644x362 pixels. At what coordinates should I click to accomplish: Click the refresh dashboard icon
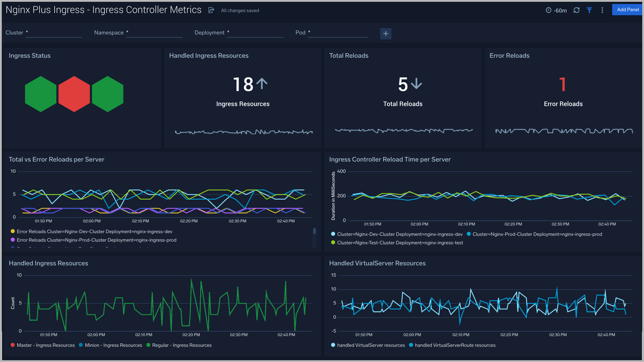pyautogui.click(x=577, y=10)
